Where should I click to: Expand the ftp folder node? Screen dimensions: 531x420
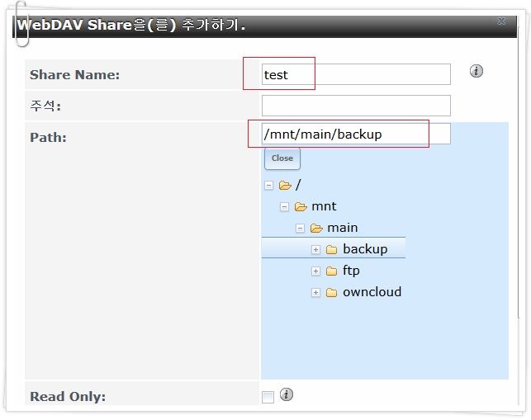pos(315,271)
